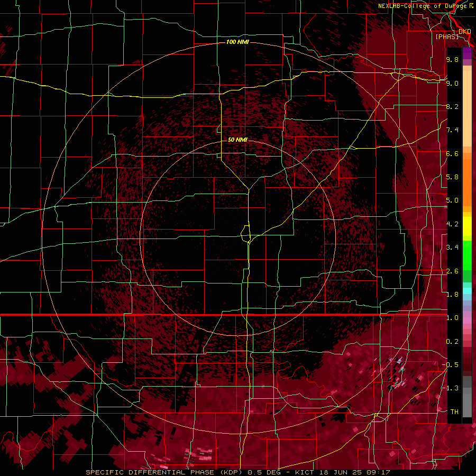Click the 9.8 scale value
Screen dimensions: 476x476
452,59
